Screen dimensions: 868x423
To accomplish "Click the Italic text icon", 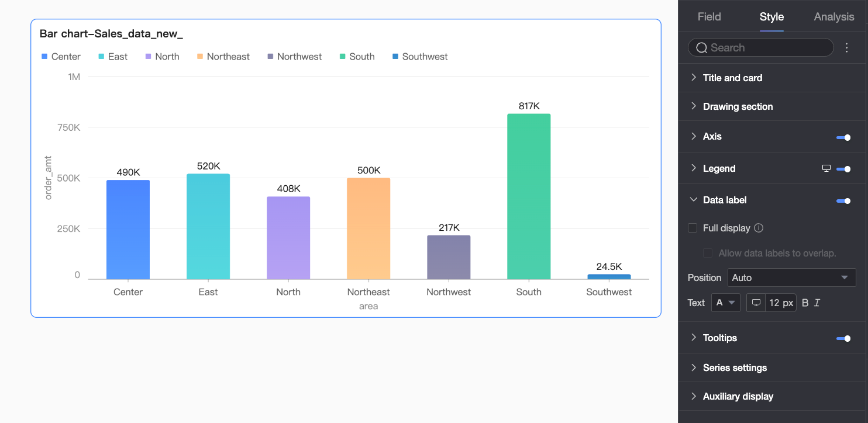I will [817, 303].
